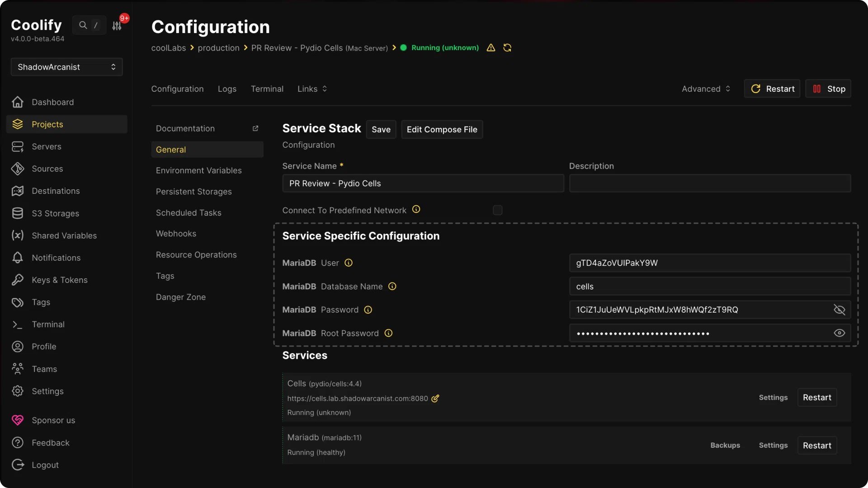This screenshot has width=868, height=488.
Task: Open the Advanced dropdown
Action: pos(705,89)
